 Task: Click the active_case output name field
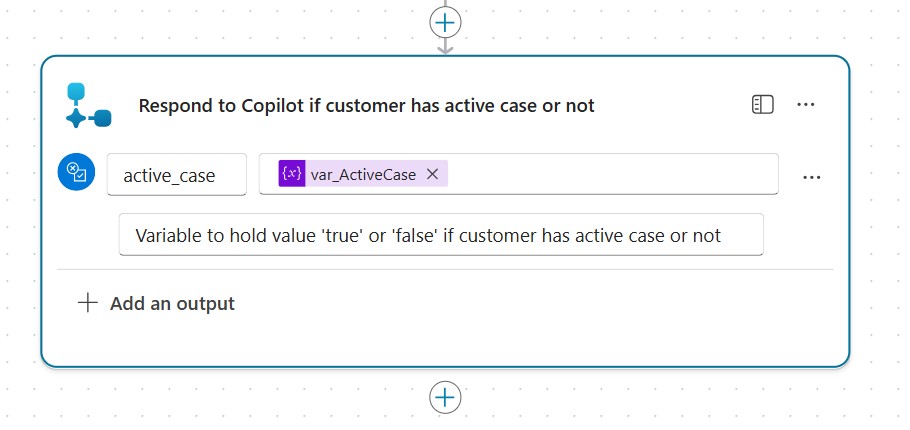[177, 175]
